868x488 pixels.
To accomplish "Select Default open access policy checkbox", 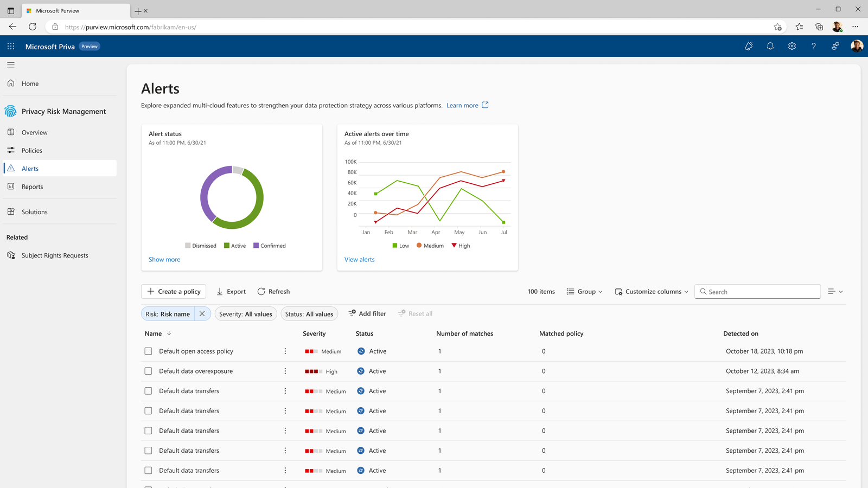I will tap(148, 351).
